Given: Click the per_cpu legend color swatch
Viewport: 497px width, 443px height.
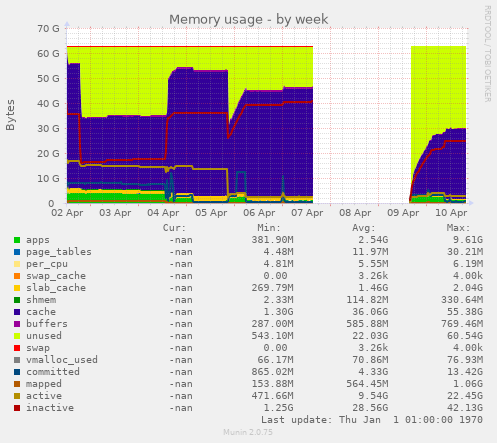Looking at the screenshot, I should click(x=17, y=264).
